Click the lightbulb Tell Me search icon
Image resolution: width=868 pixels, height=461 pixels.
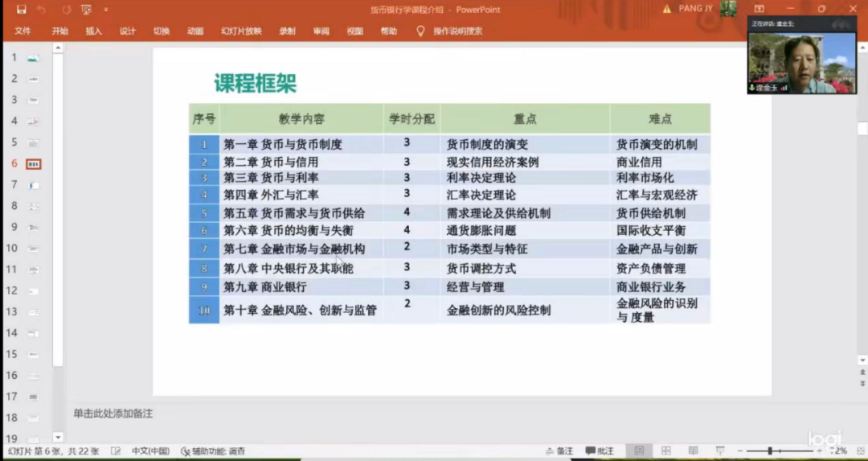pyautogui.click(x=420, y=31)
